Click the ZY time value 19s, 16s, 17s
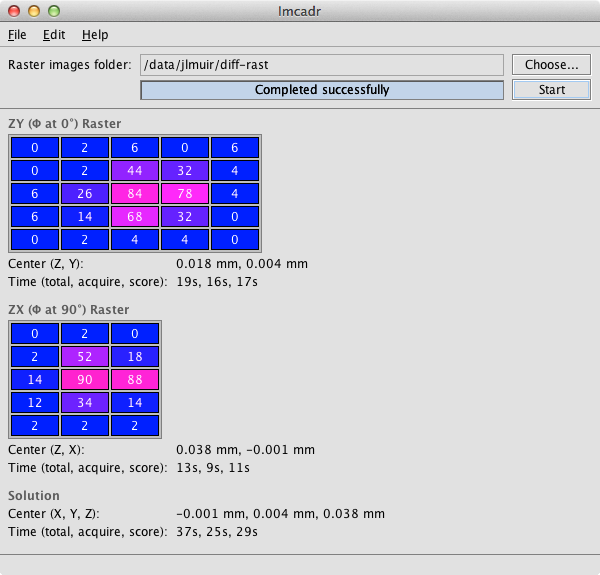The image size is (600, 575). pyautogui.click(x=217, y=282)
